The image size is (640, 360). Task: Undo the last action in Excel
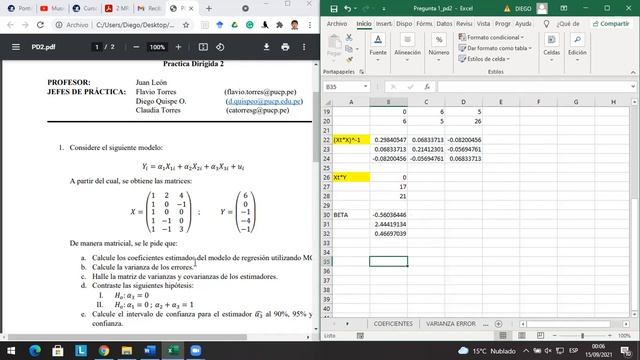pyautogui.click(x=348, y=9)
